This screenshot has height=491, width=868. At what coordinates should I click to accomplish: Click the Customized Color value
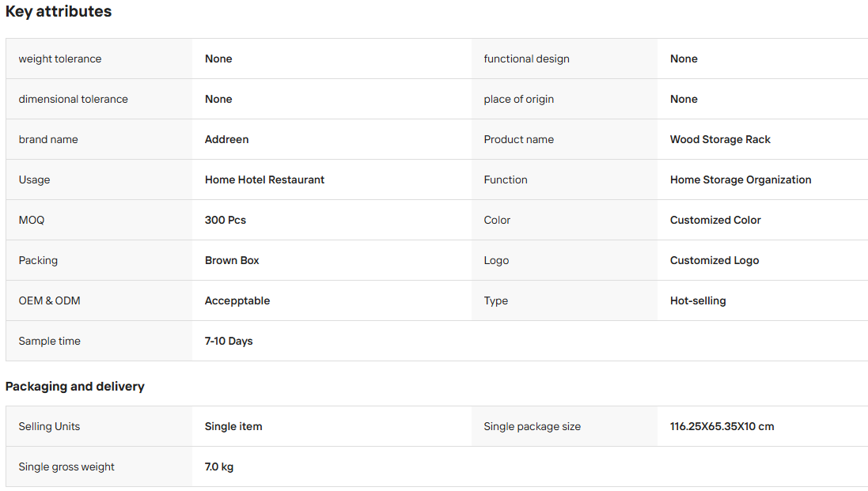point(715,220)
